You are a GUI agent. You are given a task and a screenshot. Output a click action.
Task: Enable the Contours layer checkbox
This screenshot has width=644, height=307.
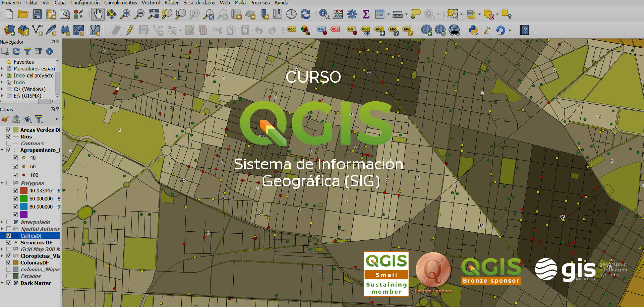[x=9, y=143]
